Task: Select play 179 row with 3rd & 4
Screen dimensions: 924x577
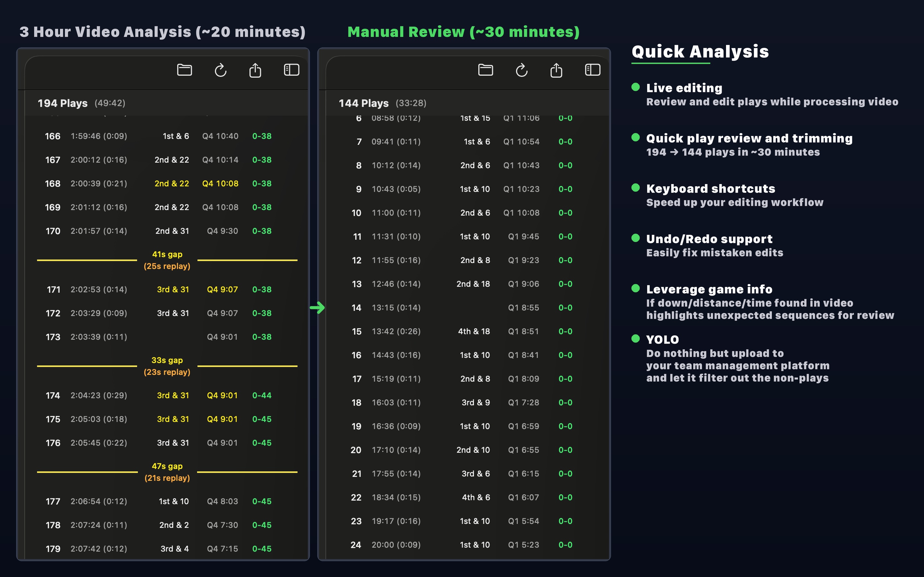Action: [x=158, y=548]
